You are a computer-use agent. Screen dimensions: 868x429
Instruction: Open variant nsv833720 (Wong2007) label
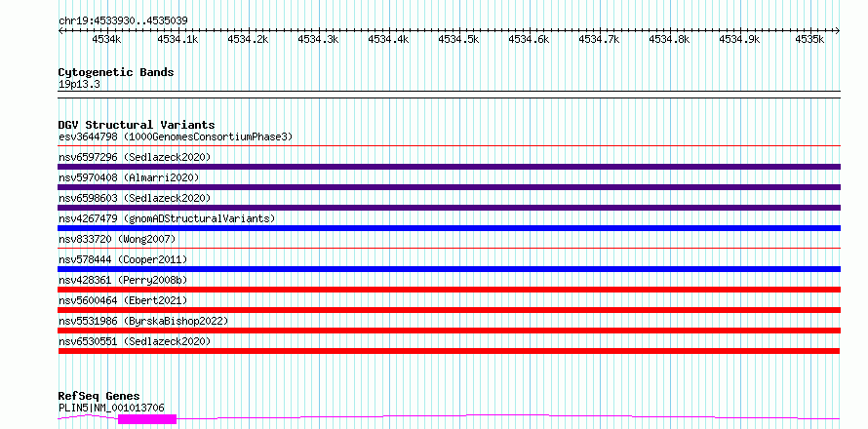pos(117,239)
